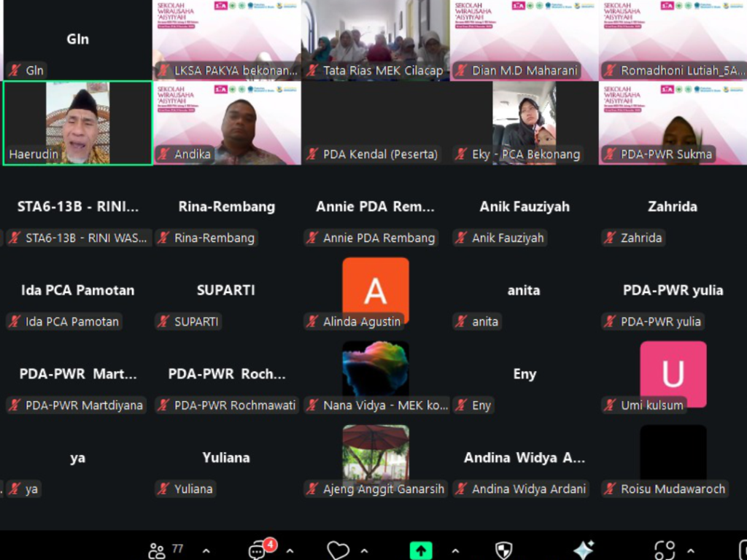Click muted mic icon beside Andika's name
The height and width of the screenshot is (560, 747).
[x=164, y=154]
